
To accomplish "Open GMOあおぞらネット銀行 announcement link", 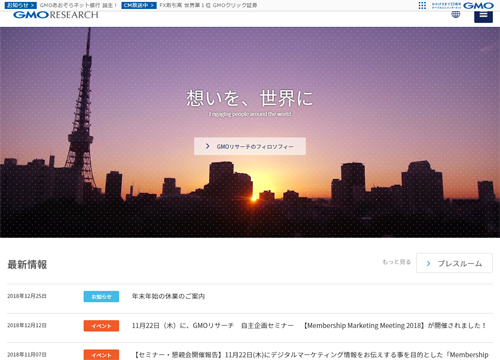I will (x=78, y=5).
